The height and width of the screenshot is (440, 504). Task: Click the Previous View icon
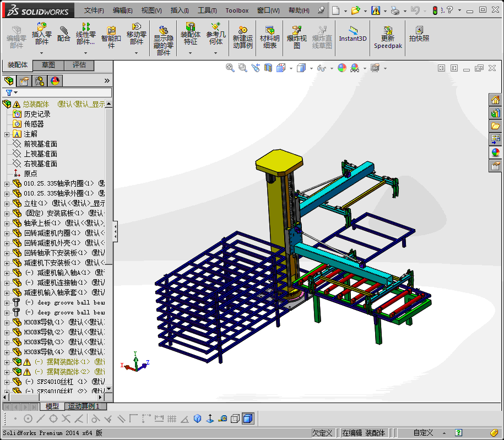click(x=255, y=68)
